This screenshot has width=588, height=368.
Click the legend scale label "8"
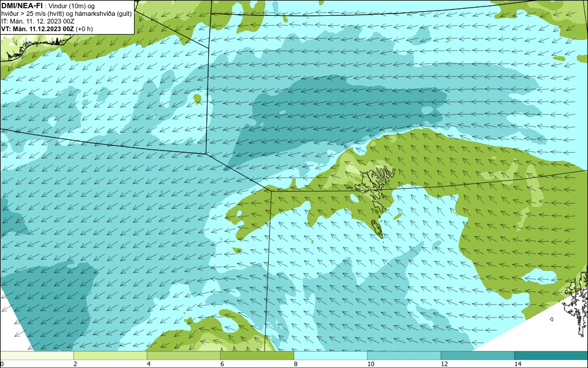tap(296, 364)
